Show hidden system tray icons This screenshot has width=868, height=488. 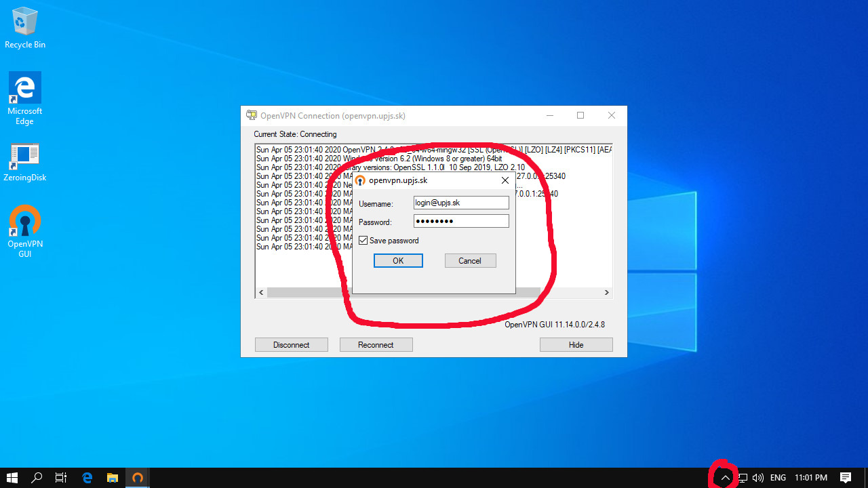coord(725,478)
